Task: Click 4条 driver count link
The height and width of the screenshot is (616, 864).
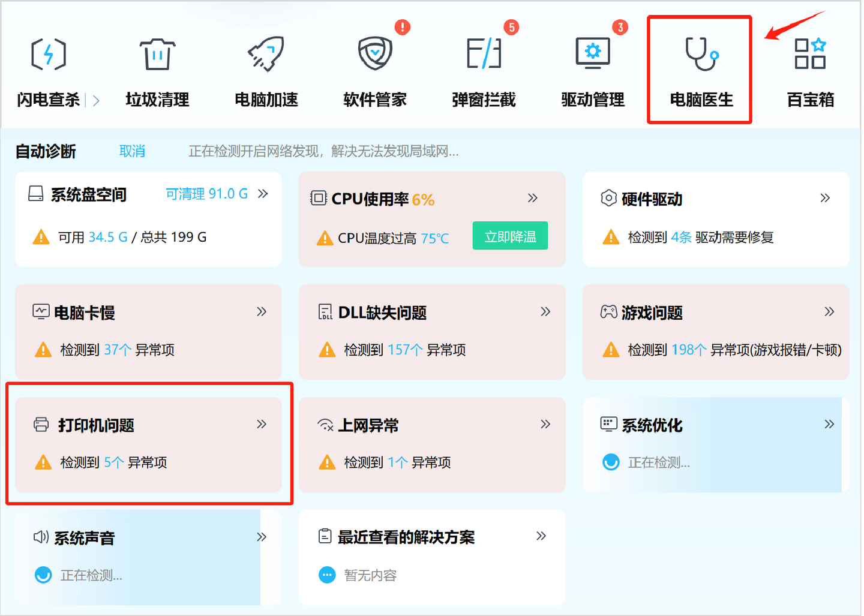Action: (x=681, y=238)
